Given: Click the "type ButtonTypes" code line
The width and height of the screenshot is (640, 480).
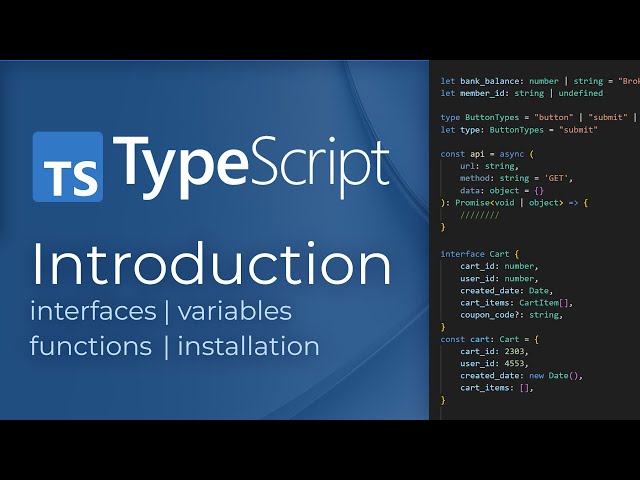Looking at the screenshot, I should [539, 118].
